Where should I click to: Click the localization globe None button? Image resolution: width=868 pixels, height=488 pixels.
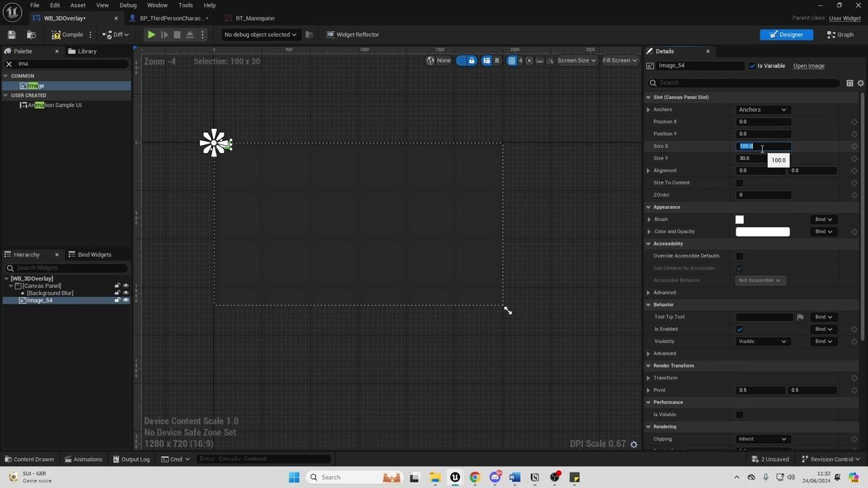(x=438, y=60)
